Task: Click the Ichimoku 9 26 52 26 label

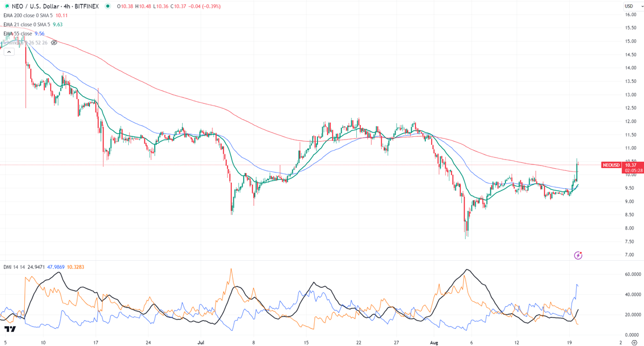Action: tap(25, 43)
